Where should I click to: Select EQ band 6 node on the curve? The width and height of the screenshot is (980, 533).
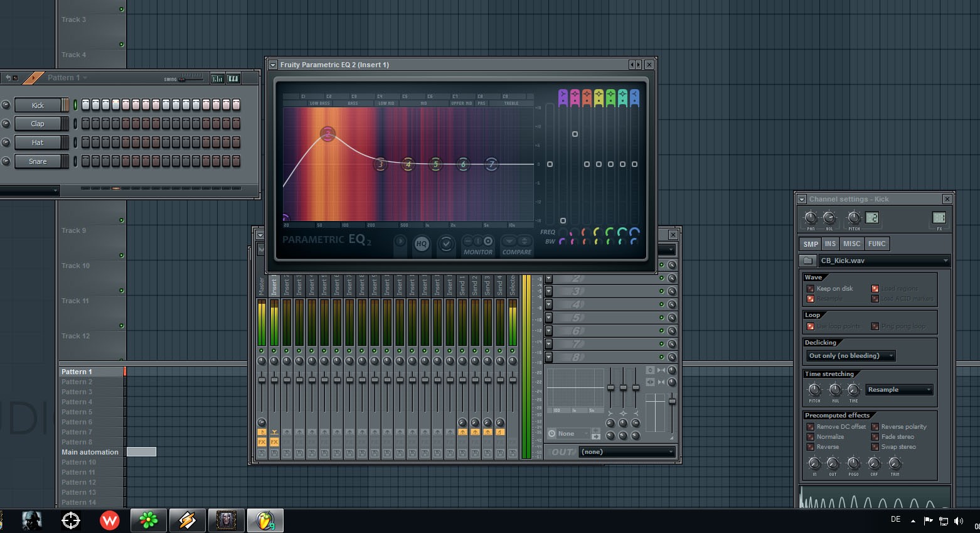pyautogui.click(x=463, y=164)
